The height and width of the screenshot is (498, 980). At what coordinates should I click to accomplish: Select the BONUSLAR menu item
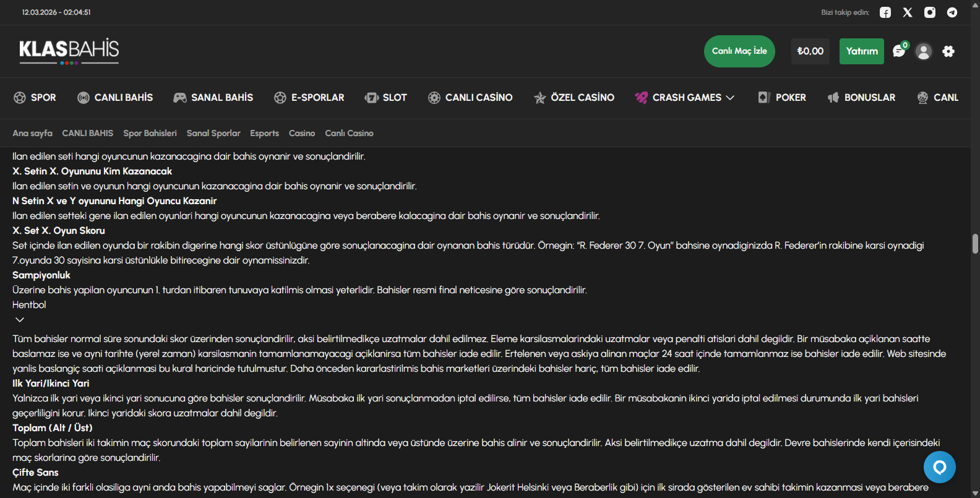coord(861,98)
